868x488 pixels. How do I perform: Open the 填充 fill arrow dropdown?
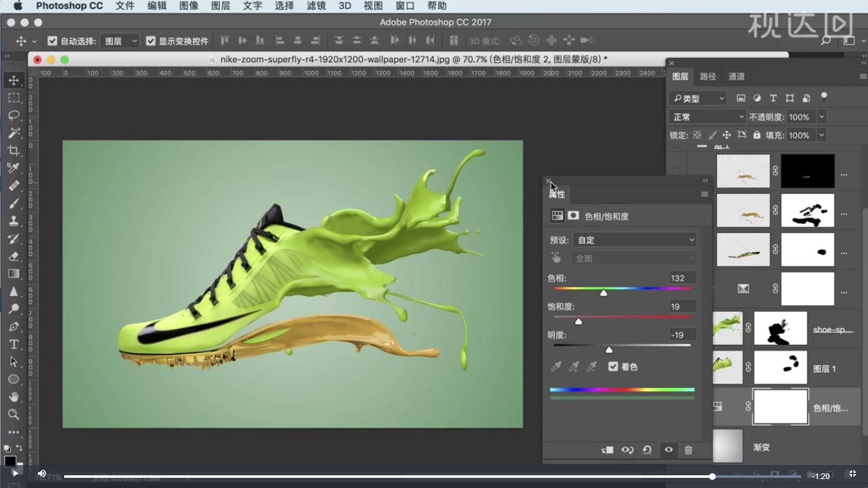pyautogui.click(x=822, y=135)
